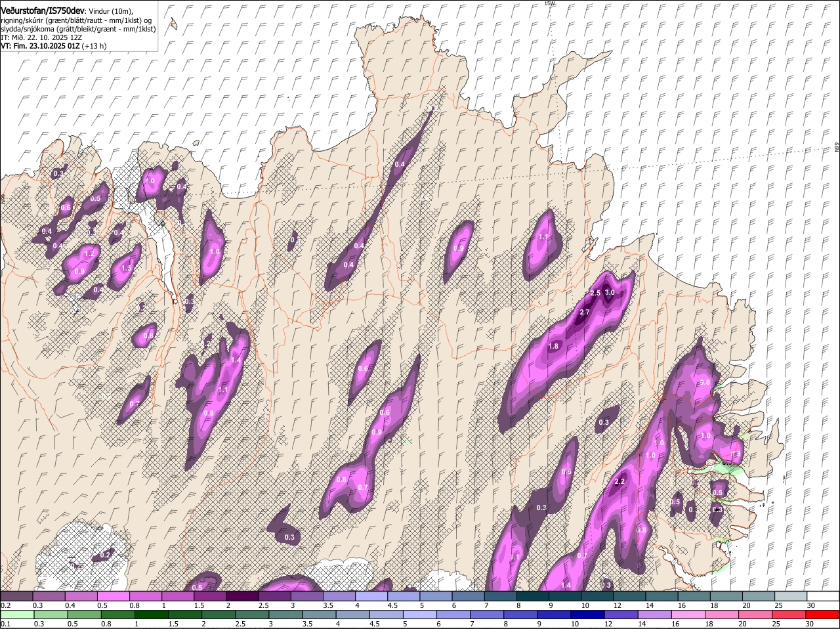Viewport: 840px width, 629px height.
Task: Click the '15W' longitude label
Action: [549, 3]
